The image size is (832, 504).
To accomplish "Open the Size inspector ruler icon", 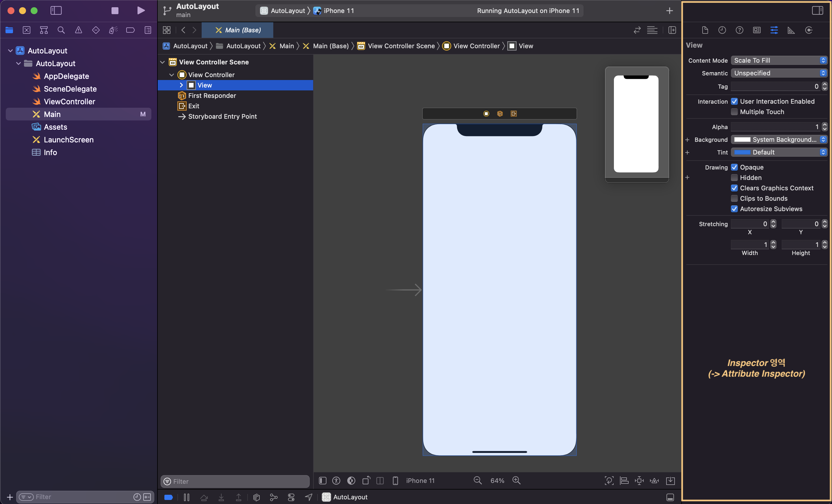I will click(x=791, y=30).
